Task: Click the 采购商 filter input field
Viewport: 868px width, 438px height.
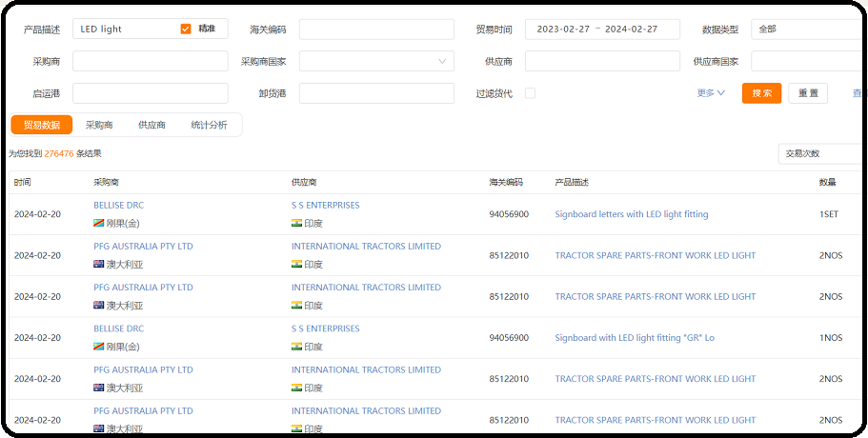Action: (x=150, y=61)
